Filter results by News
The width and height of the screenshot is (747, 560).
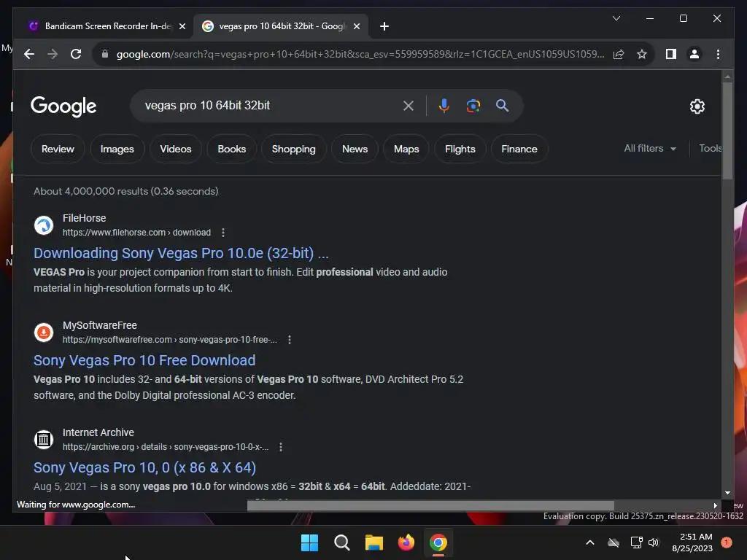point(355,149)
